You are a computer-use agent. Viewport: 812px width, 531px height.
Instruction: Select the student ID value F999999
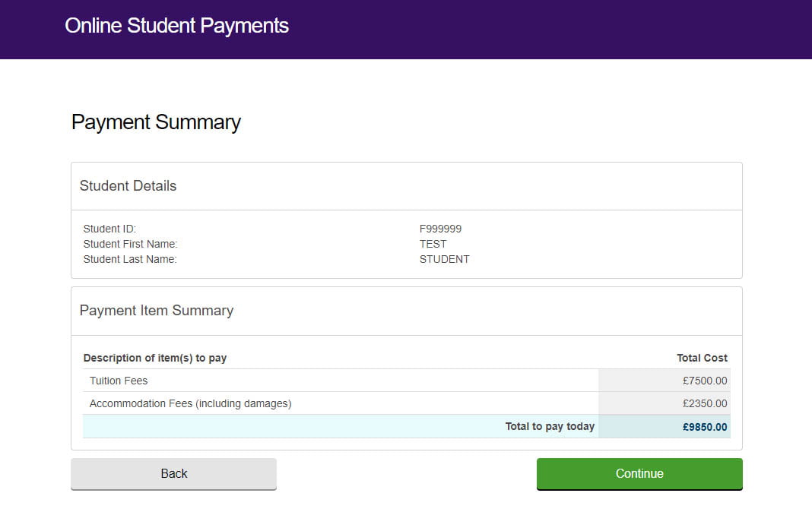[440, 229]
